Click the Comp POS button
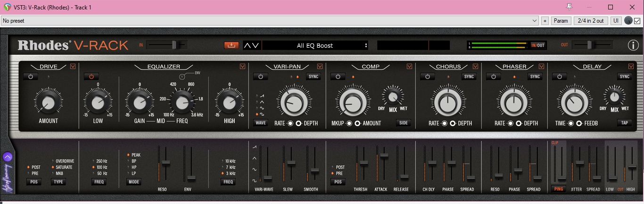Viewport: 644px width, 204px height. [338, 182]
